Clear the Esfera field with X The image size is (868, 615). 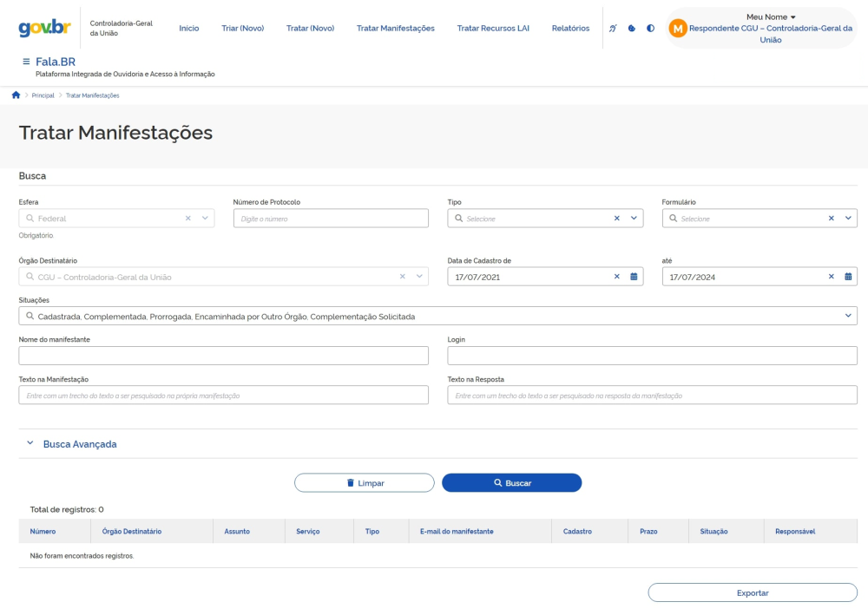point(188,219)
